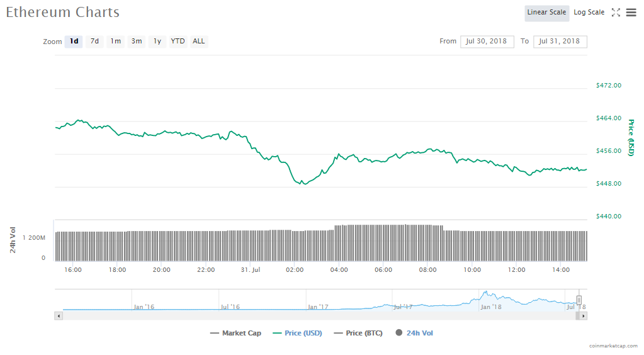Click the navigator scroll right arrow

click(583, 315)
